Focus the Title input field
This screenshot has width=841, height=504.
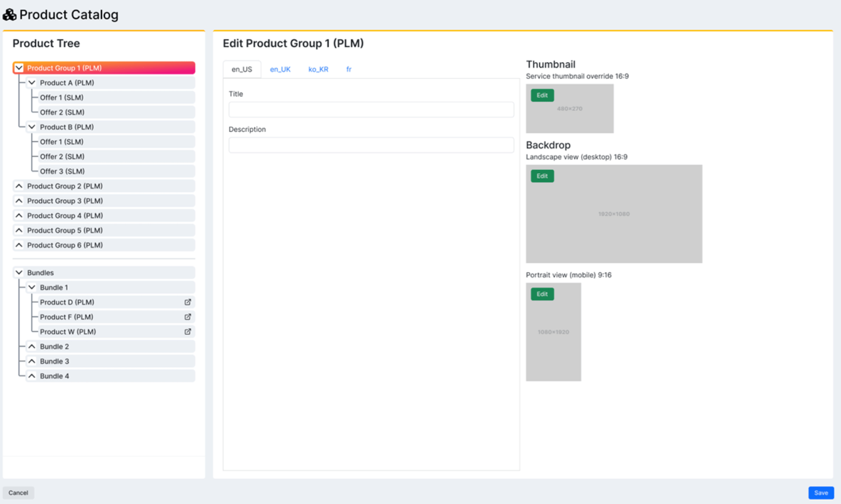pyautogui.click(x=371, y=110)
